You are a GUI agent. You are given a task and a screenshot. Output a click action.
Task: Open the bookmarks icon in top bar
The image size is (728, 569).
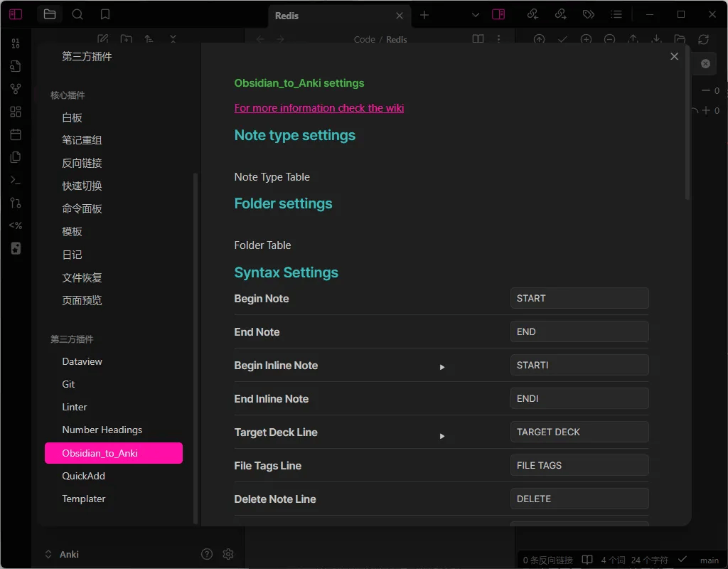pyautogui.click(x=105, y=14)
